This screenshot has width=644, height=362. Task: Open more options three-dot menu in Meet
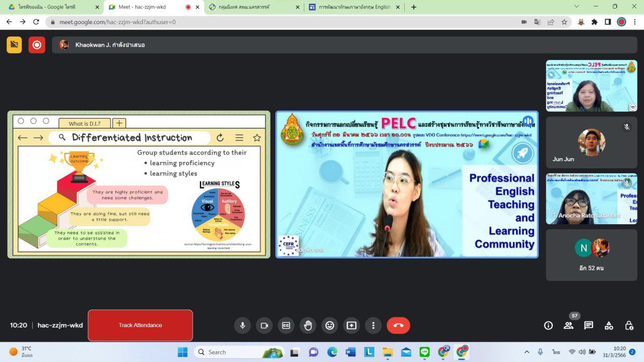click(373, 325)
